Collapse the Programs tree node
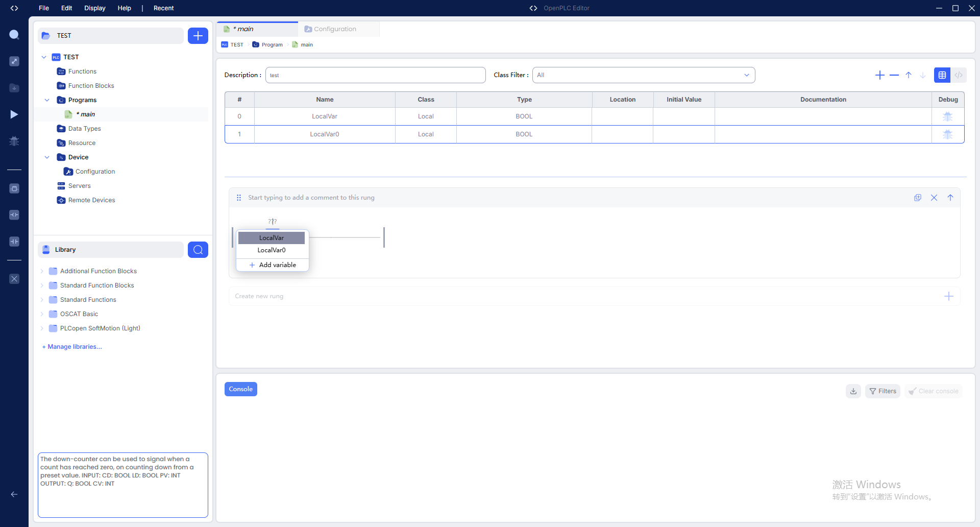The image size is (980, 527). tap(47, 100)
